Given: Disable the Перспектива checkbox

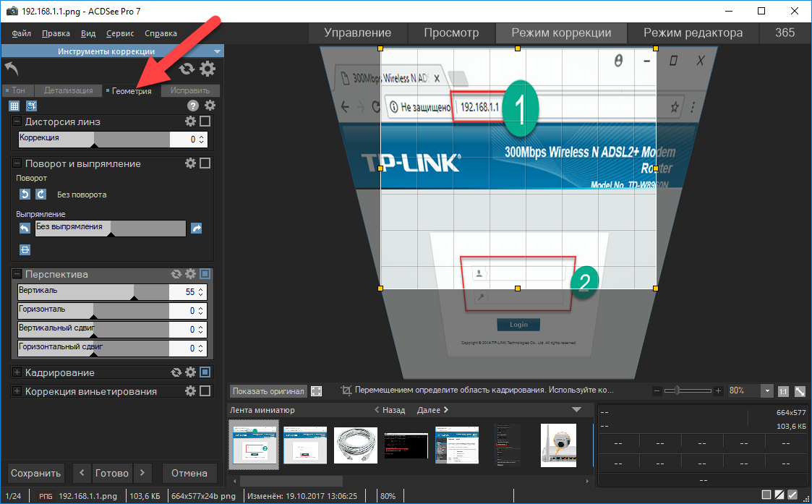Looking at the screenshot, I should 205,275.
